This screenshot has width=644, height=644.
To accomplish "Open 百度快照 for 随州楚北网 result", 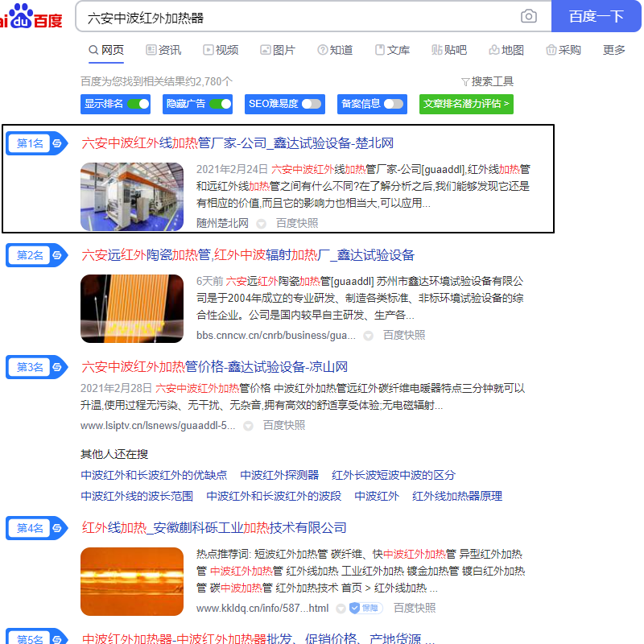I will 297,224.
